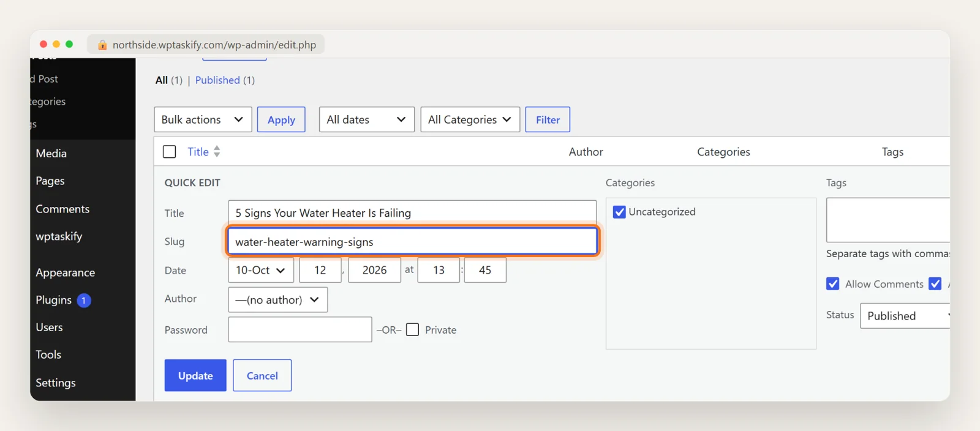980x431 pixels.
Task: Click the Slug field water-heater-warning-signs
Action: pyautogui.click(x=412, y=241)
